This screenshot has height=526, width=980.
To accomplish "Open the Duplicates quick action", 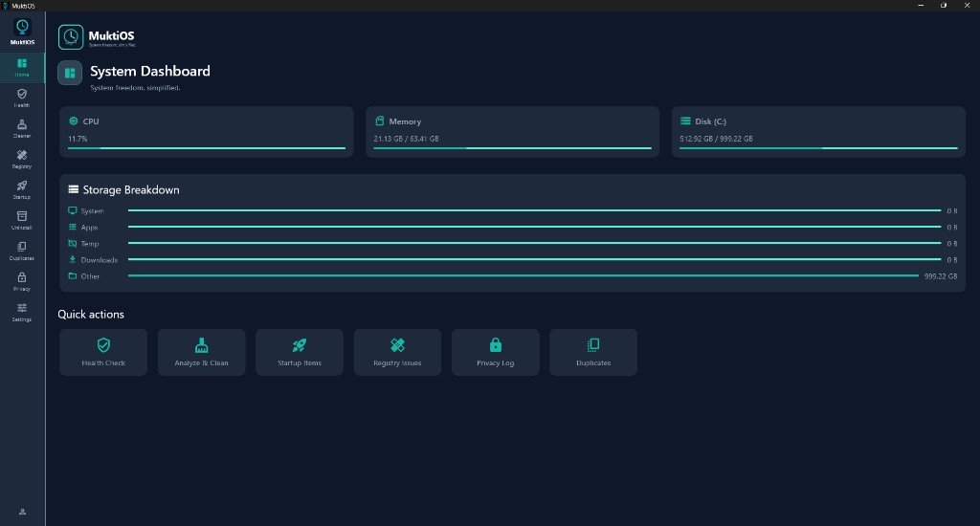I will (593, 352).
